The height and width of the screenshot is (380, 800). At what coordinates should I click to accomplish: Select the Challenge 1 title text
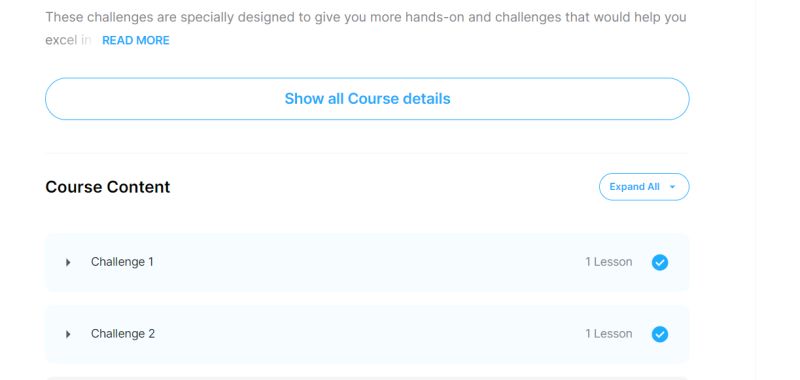pyautogui.click(x=122, y=262)
